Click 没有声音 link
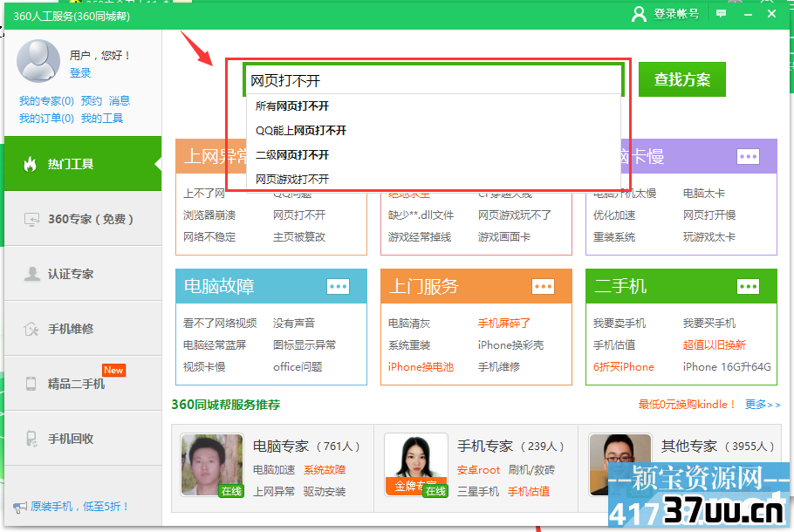794x532 pixels. (x=294, y=323)
